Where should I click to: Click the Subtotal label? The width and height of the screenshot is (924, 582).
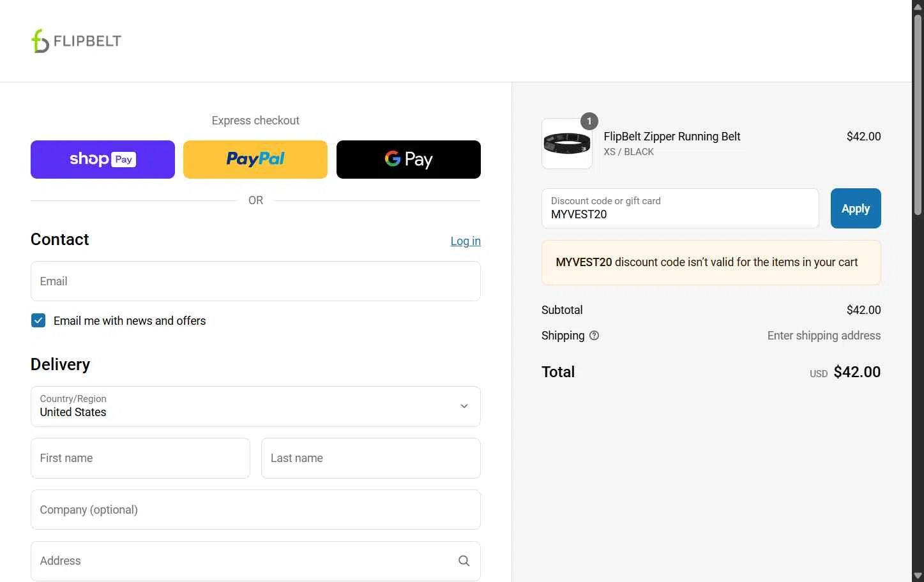click(562, 310)
